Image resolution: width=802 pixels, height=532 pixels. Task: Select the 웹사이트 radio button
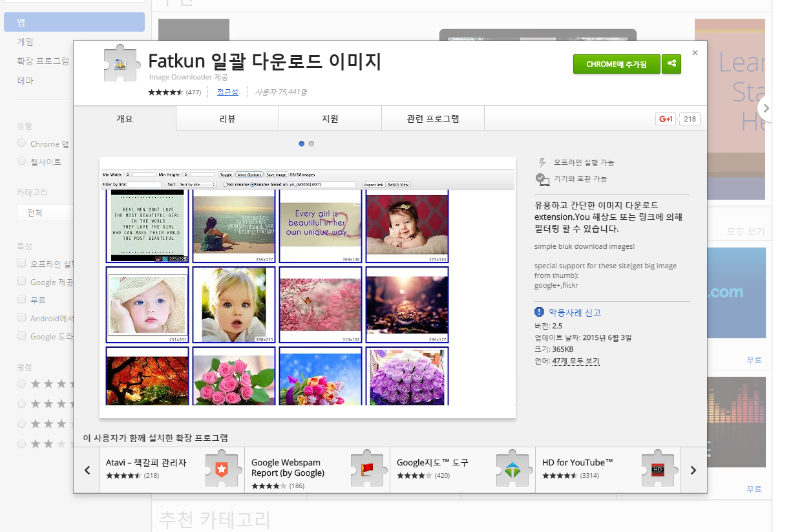22,161
